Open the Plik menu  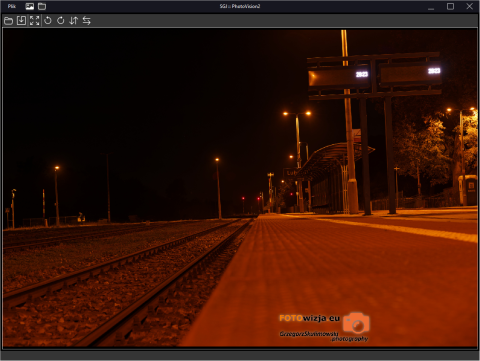(12, 6)
